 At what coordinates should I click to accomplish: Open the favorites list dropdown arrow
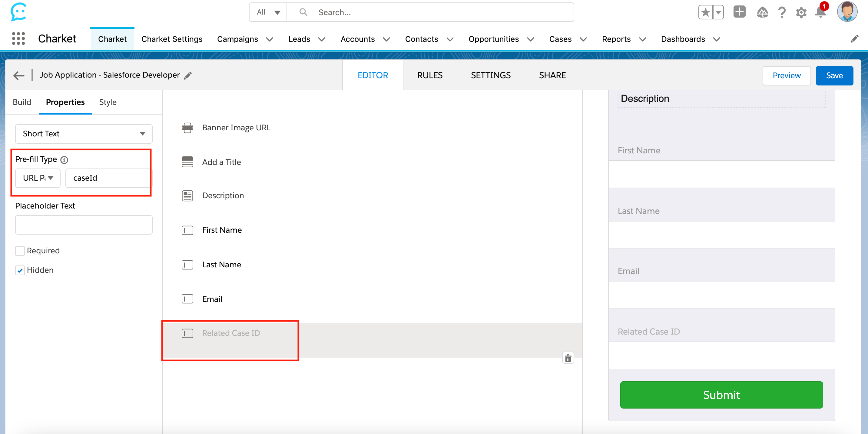[x=718, y=12]
